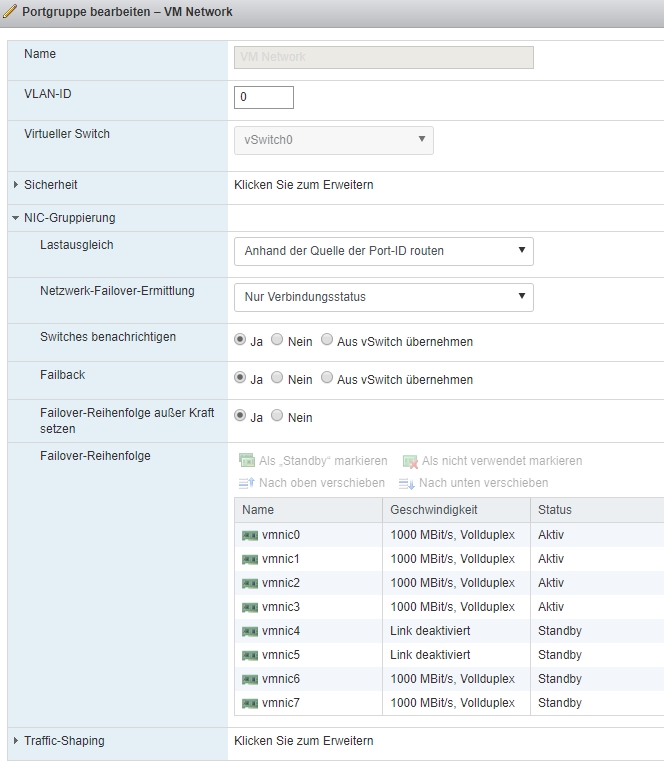Open the Netzwerk-Failover-Ermittlung dropdown
Image resolution: width=664 pixels, height=770 pixels.
click(x=383, y=297)
